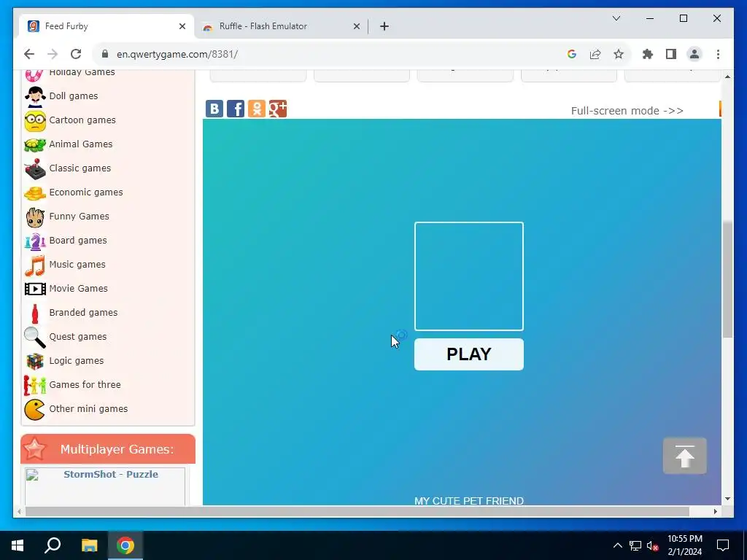Share on VK social button
Screen dimensions: 747x560
214,109
